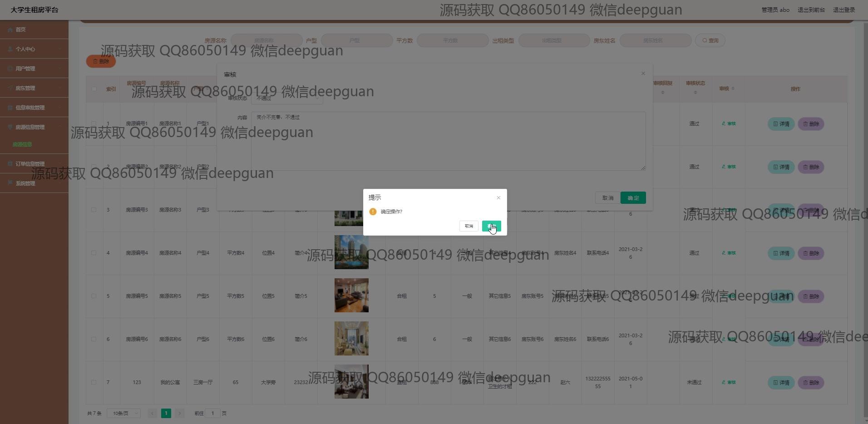
Task: Check the checkbox for row 4
Action: point(94,253)
